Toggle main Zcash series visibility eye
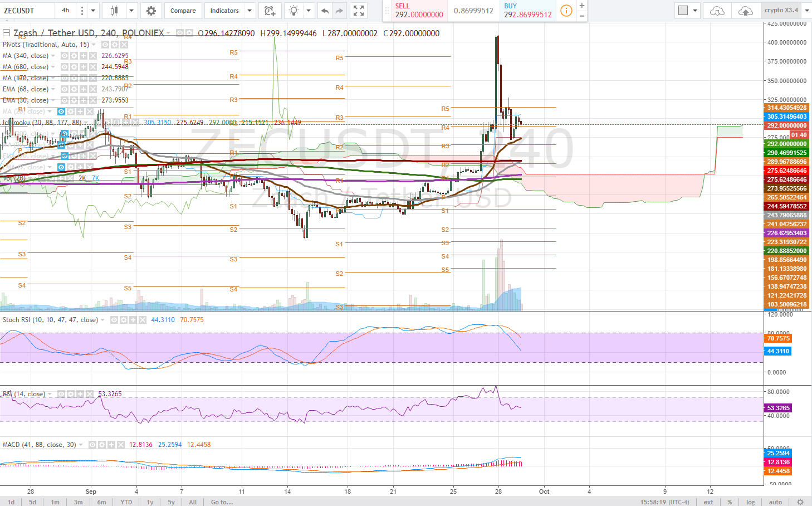 [x=180, y=33]
